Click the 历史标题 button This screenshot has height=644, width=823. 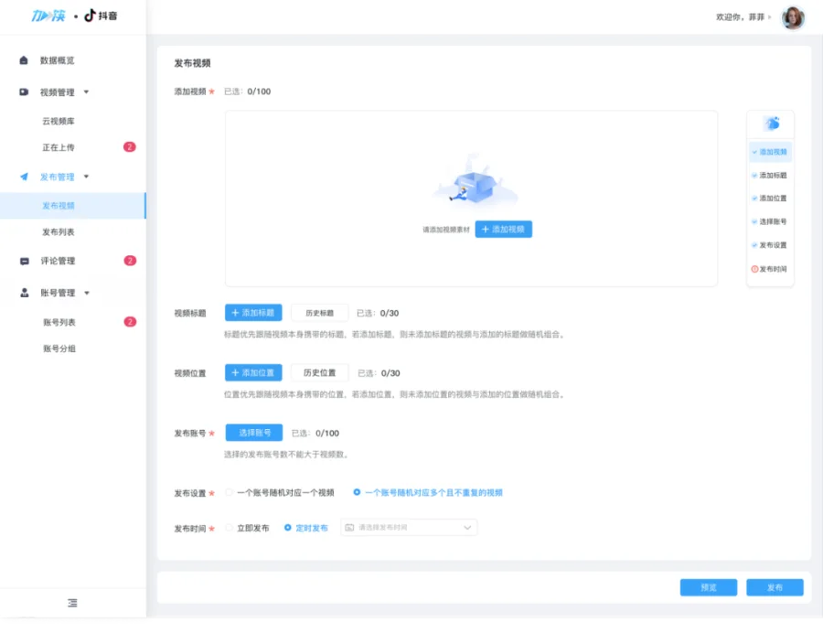point(320,313)
